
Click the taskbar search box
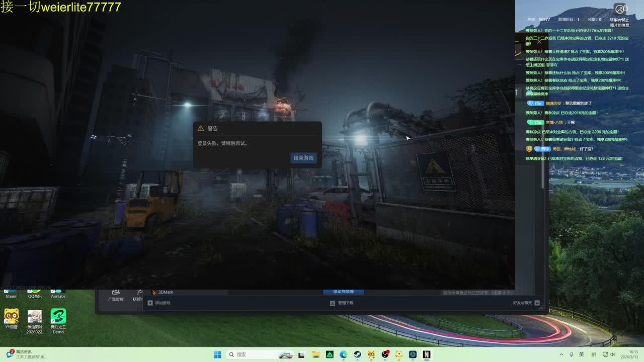click(x=257, y=354)
